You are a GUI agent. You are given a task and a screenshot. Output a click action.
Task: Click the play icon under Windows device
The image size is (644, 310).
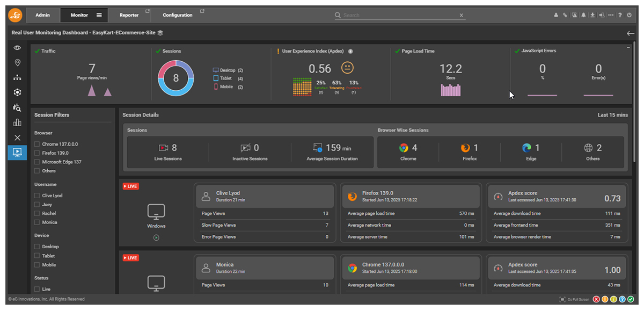(x=156, y=237)
